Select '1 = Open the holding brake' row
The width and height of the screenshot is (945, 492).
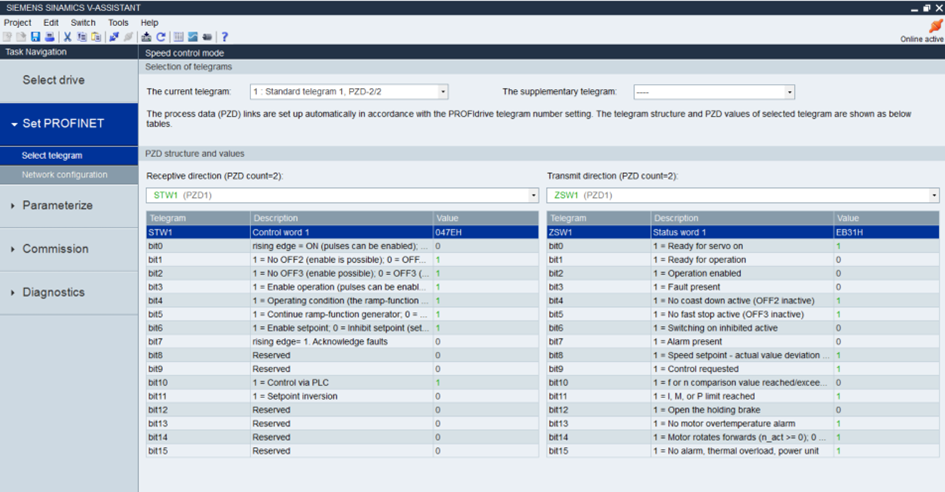743,410
